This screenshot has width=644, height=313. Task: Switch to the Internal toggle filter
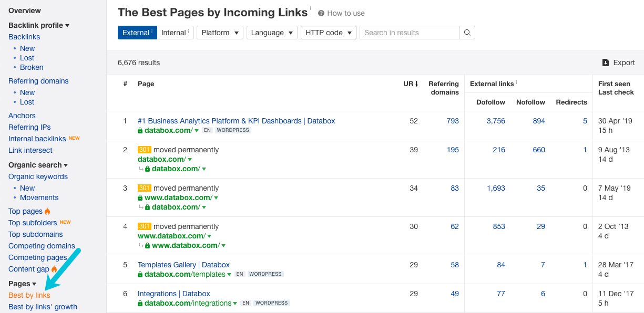(175, 33)
